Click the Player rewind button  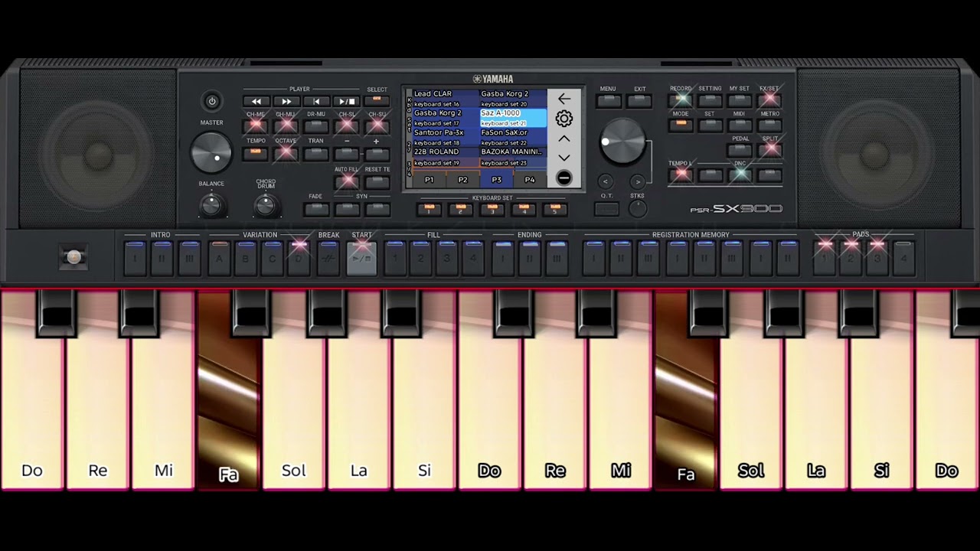tap(256, 101)
